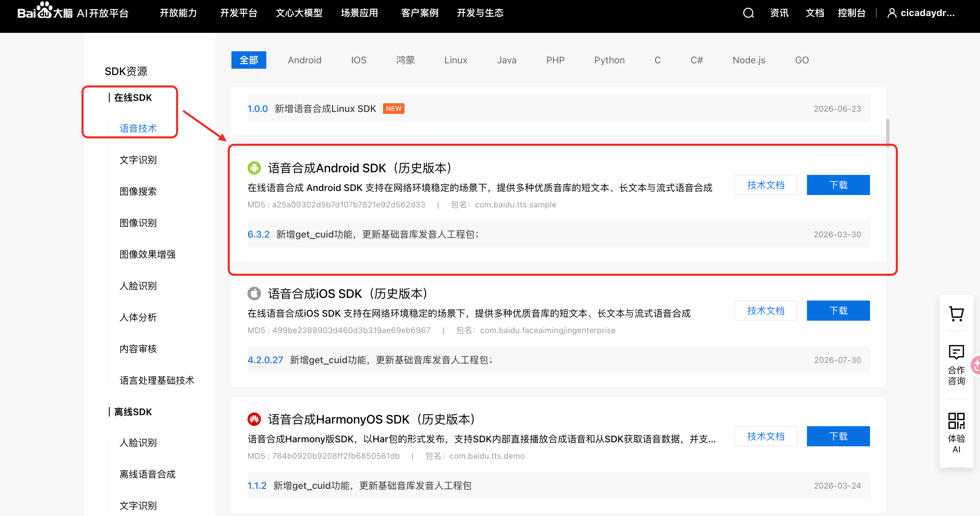Open 技术文档 for HarmonyOS SDK
Screen dimensions: 980x516
coord(765,437)
